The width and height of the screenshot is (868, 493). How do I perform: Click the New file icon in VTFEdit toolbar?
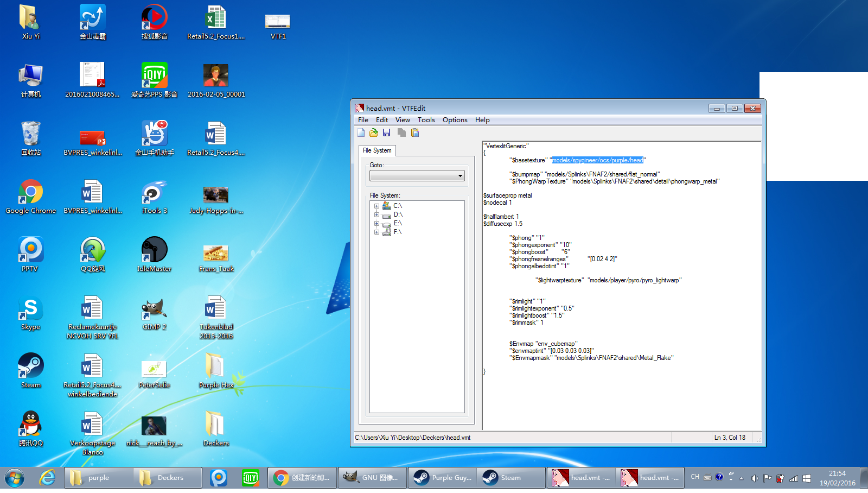coord(361,132)
